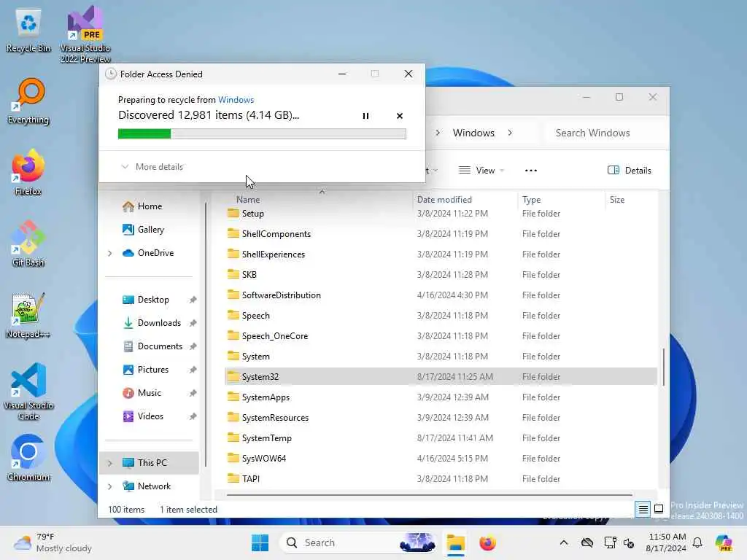
Task: Click the pin icon next to Downloads
Action: 193,323
